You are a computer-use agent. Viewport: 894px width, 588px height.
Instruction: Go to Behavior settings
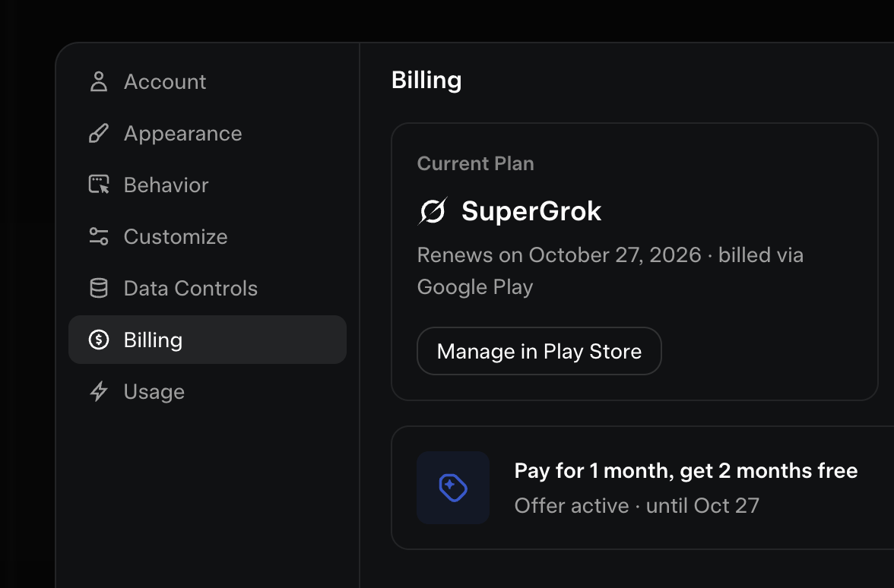tap(208, 185)
